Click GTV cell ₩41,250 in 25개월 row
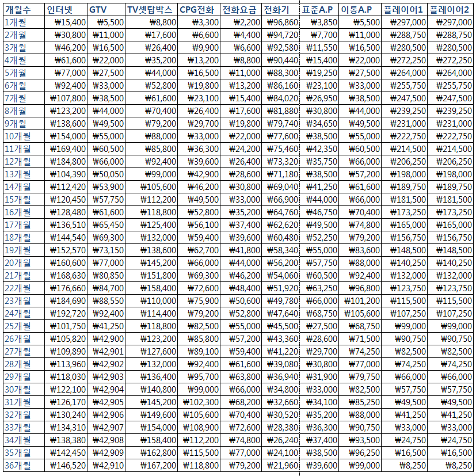Viewport: 476px width, 476px height. tap(106, 326)
